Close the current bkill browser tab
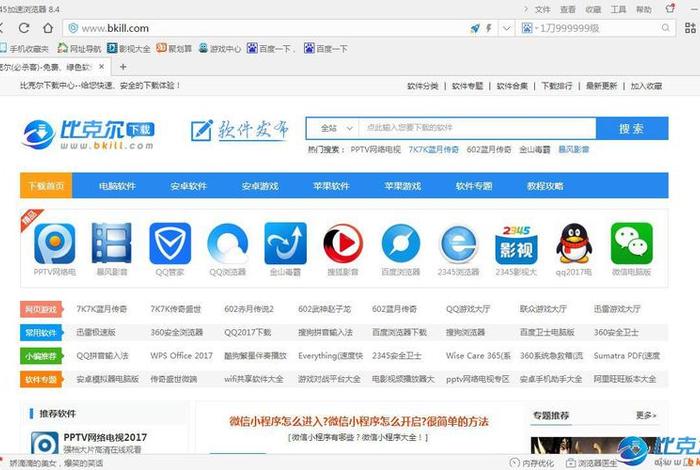Image resolution: width=700 pixels, height=470 pixels. 101,67
